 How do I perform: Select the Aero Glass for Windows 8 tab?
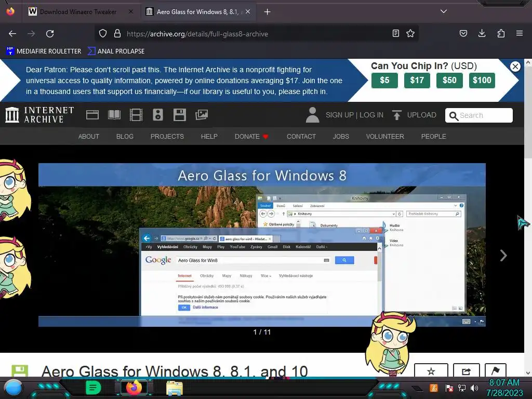[x=199, y=12]
